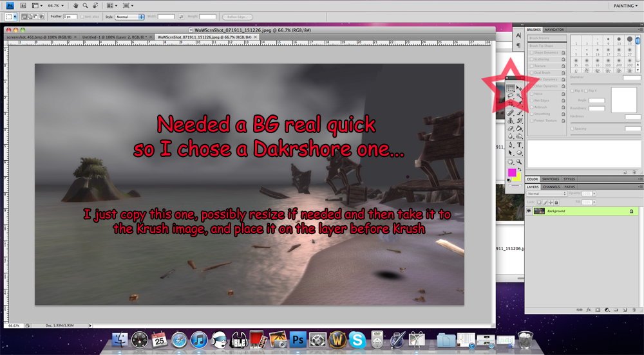Select the Lasso tool in toolbox
The width and height of the screenshot is (644, 355).
511,96
